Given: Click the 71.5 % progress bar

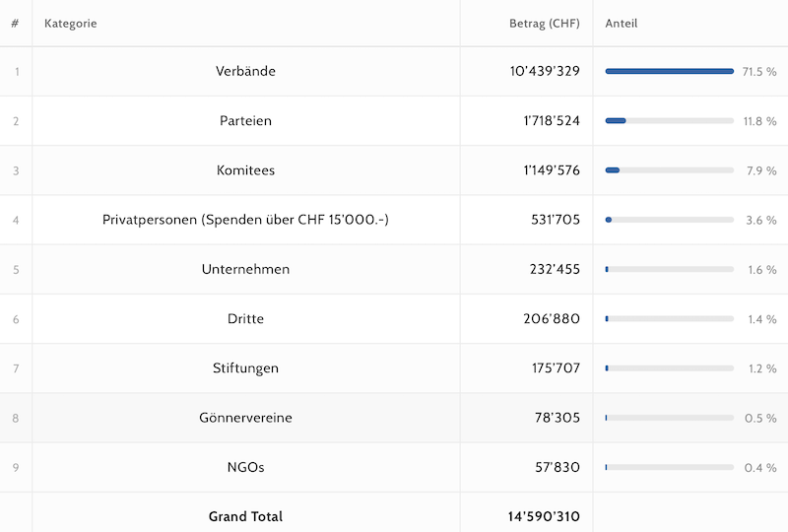Looking at the screenshot, I should (x=670, y=71).
